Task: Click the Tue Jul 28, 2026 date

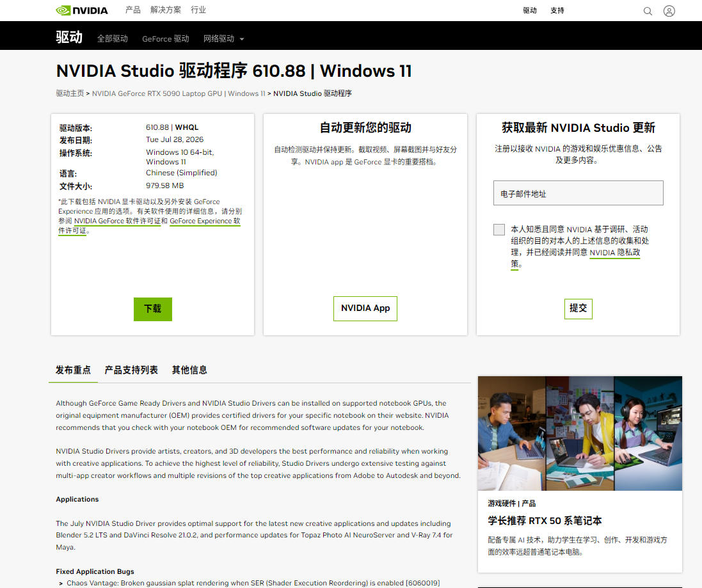Action: [175, 139]
